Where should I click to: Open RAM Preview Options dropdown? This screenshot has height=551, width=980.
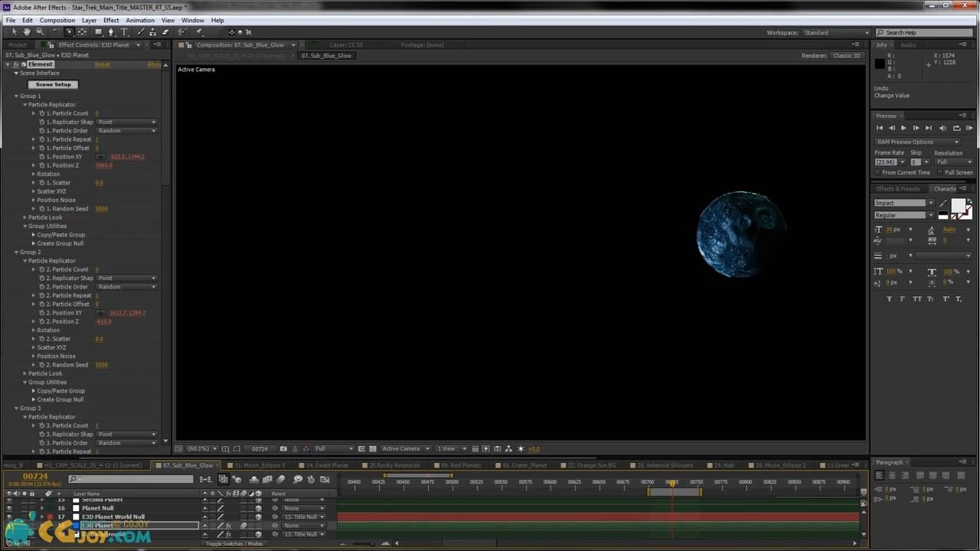(917, 142)
